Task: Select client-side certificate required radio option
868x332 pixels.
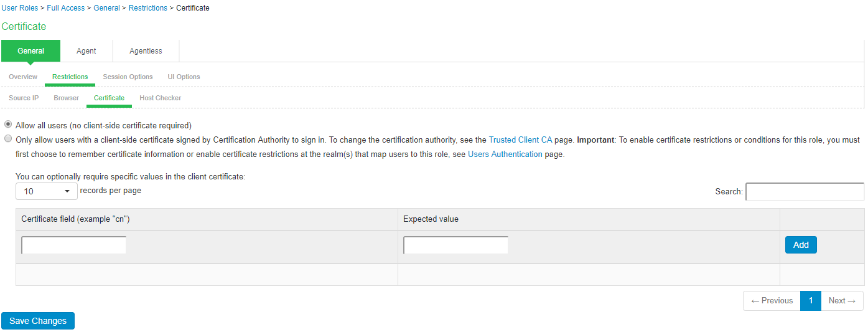Action: 8,140
